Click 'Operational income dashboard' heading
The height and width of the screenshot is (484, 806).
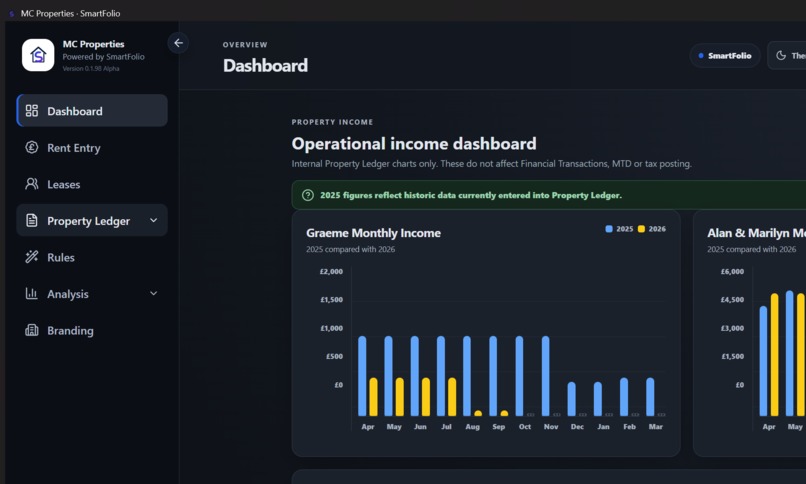tap(414, 144)
